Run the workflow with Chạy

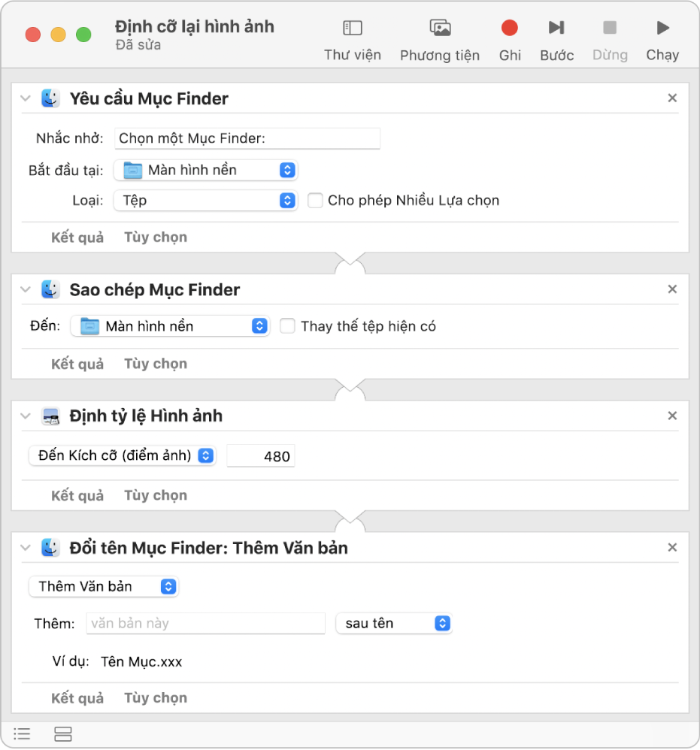(662, 39)
